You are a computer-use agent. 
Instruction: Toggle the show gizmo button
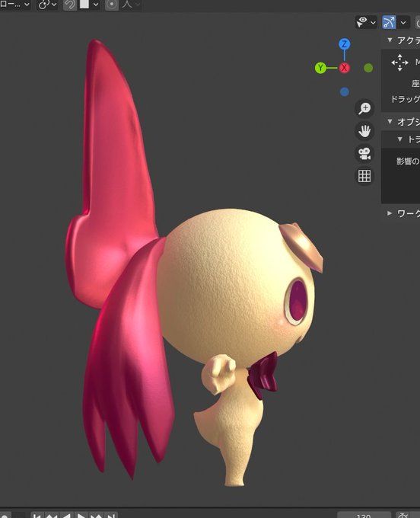389,22
